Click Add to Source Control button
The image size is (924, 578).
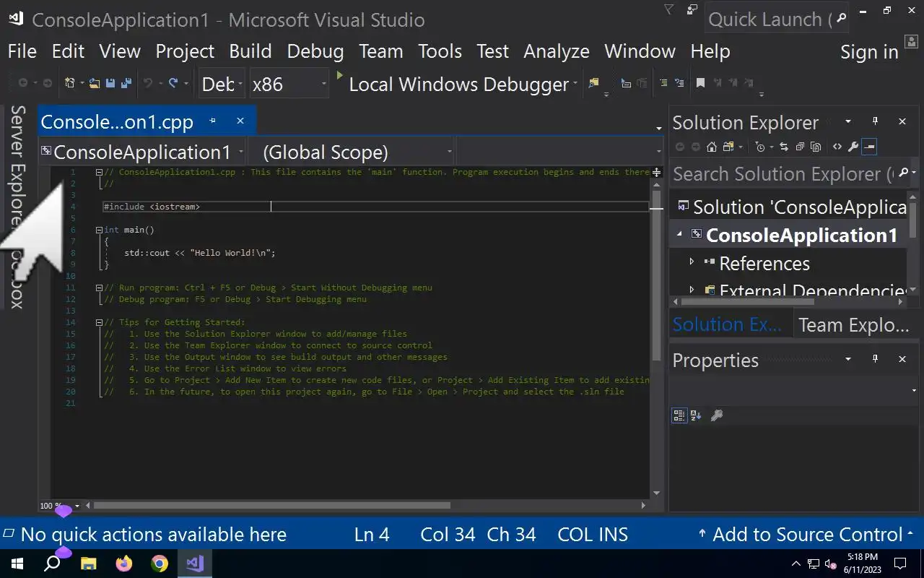click(807, 535)
